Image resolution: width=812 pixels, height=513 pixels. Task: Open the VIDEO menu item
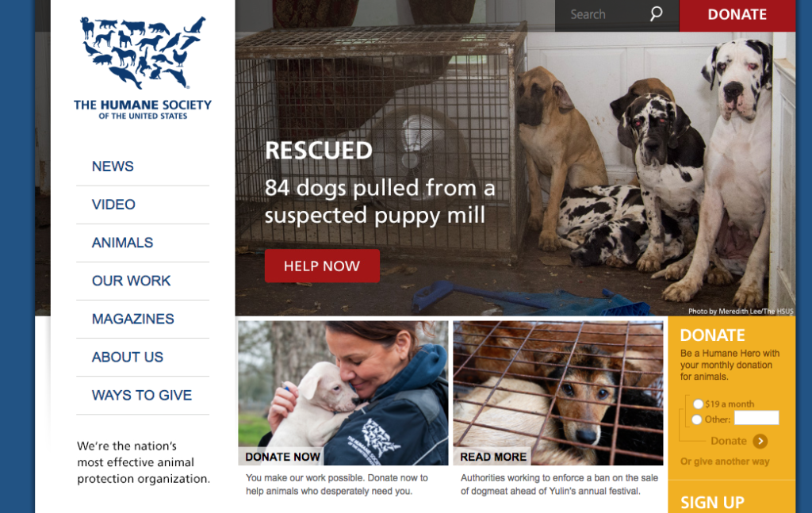click(113, 205)
